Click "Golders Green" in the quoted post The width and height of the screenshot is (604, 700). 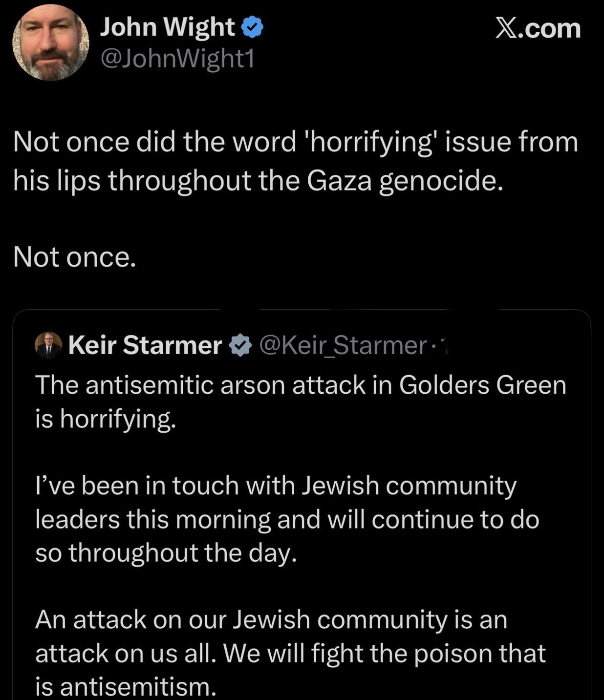pyautogui.click(x=482, y=385)
